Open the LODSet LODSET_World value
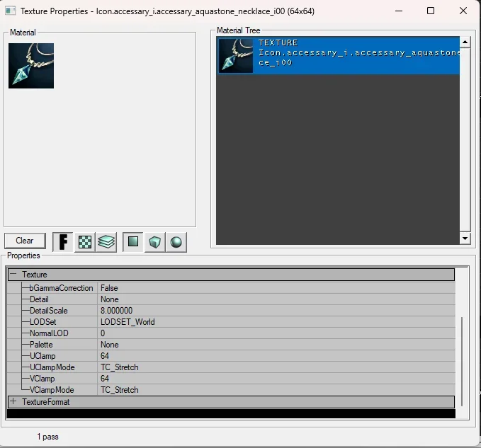 click(276, 322)
